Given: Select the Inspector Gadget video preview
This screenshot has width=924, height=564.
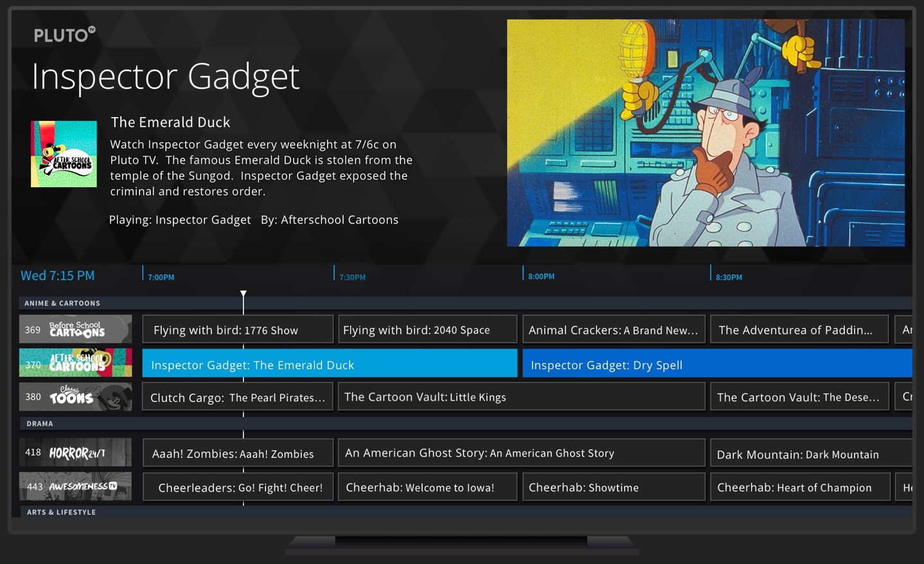Looking at the screenshot, I should tap(706, 132).
